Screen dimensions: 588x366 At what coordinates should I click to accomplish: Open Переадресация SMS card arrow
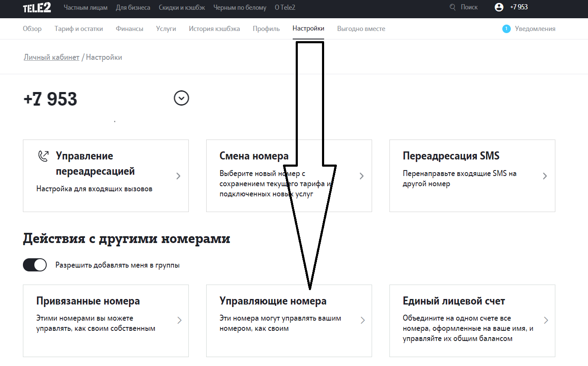[545, 176]
